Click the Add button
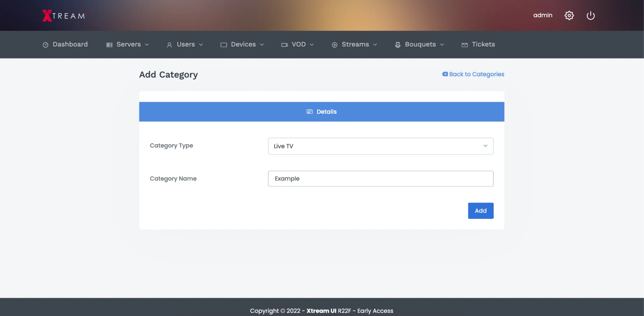 click(x=481, y=211)
